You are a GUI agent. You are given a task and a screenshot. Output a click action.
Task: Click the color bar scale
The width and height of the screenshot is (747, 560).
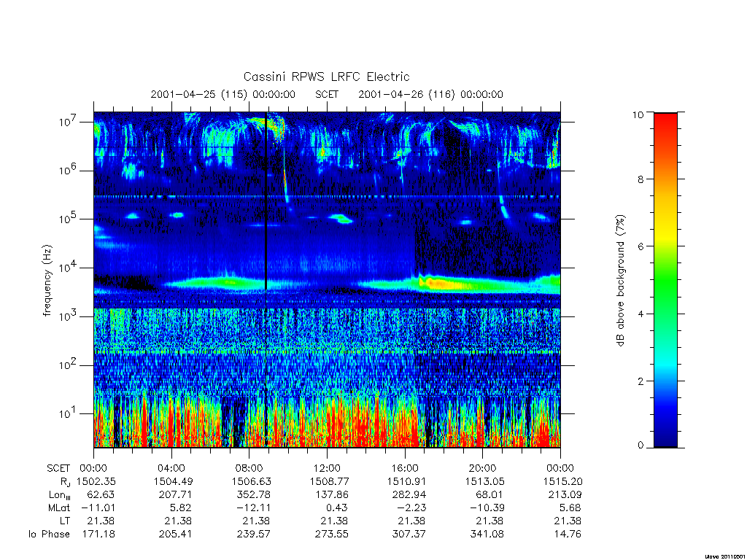tap(665, 280)
